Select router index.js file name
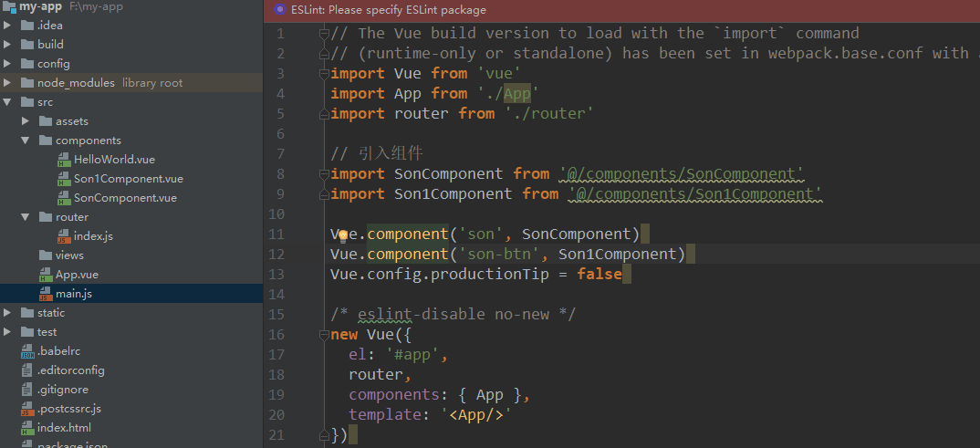 click(x=93, y=236)
